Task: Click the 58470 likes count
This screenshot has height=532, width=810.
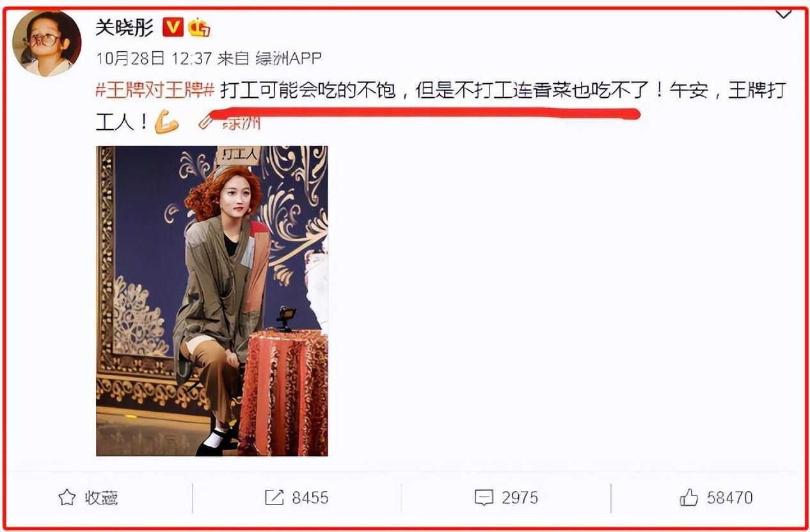Action: tap(730, 497)
